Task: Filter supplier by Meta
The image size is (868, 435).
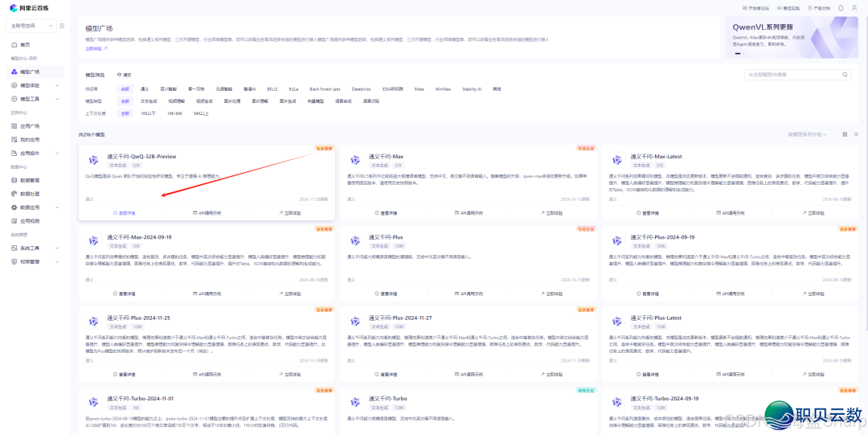Action: [x=419, y=88]
